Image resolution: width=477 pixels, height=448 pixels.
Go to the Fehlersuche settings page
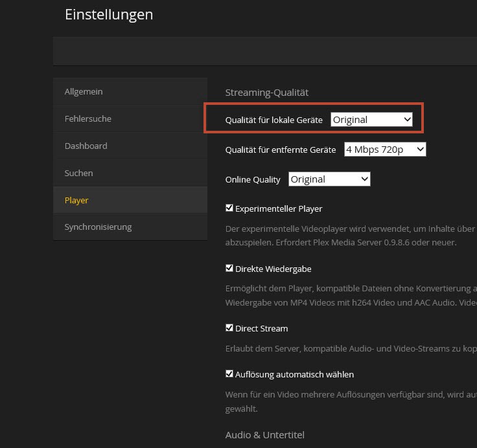tap(87, 119)
